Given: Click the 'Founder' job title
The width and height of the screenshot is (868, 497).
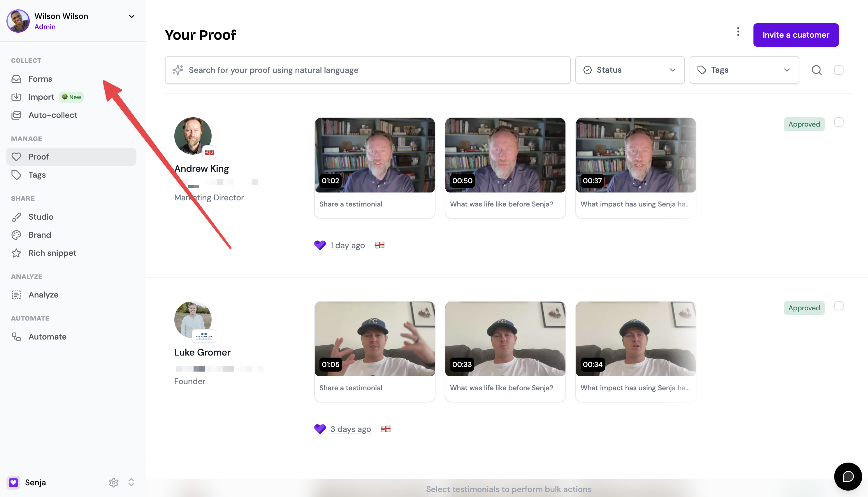Looking at the screenshot, I should 190,381.
